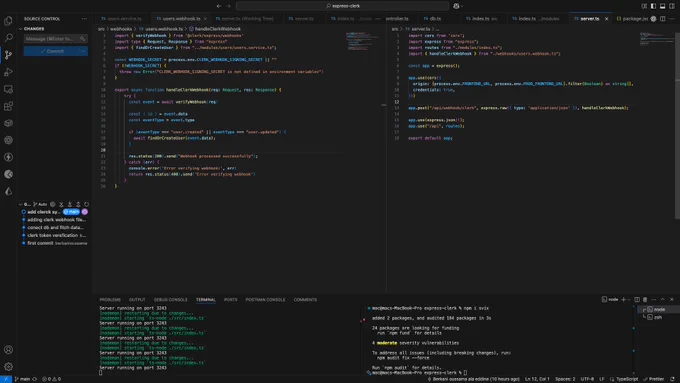
Task: Generate commit message with sparkle icon
Action: (x=82, y=39)
